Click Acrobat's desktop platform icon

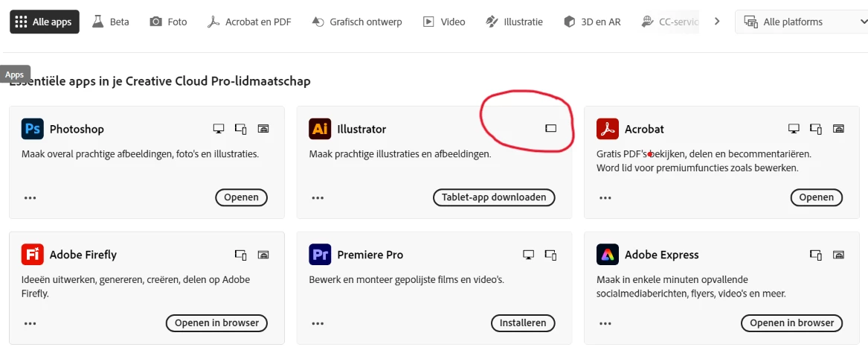794,129
